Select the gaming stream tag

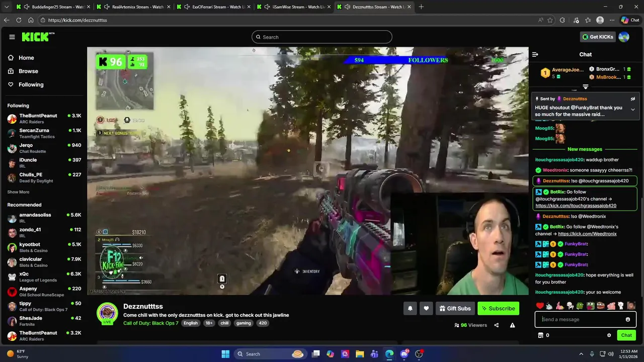pos(244,323)
